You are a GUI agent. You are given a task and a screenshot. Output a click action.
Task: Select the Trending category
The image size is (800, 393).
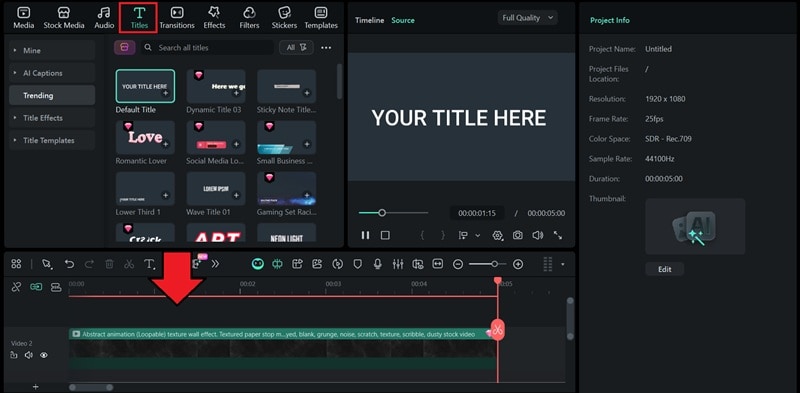coord(52,95)
